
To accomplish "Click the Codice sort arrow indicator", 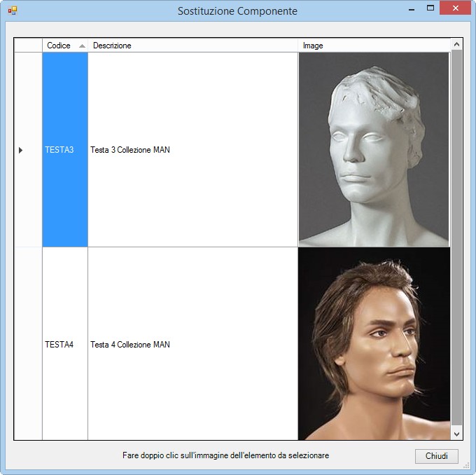I will click(x=82, y=46).
